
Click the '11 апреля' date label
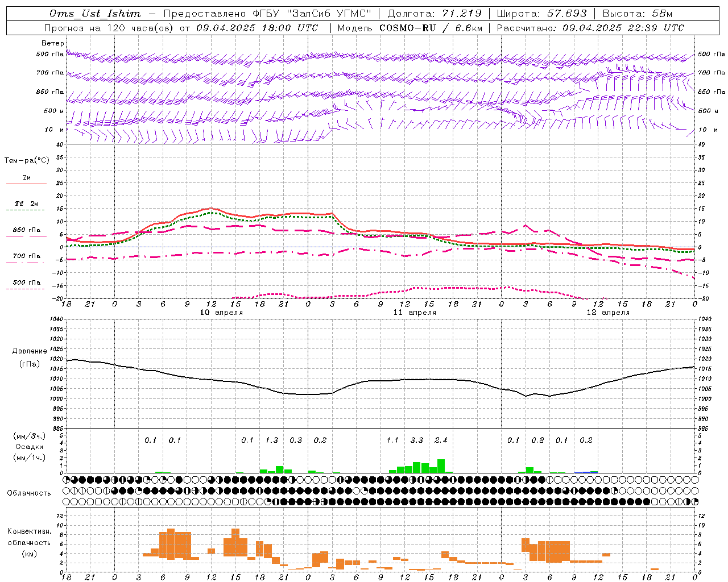pos(415,313)
